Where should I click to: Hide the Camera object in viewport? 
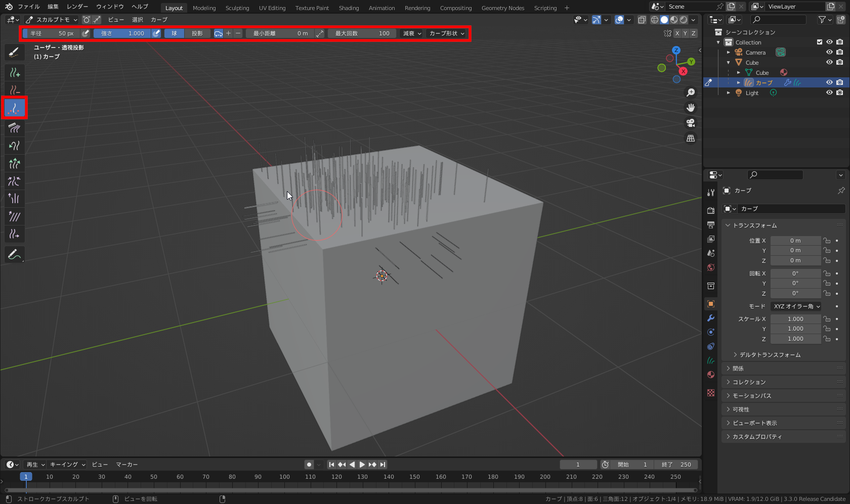pos(829,52)
